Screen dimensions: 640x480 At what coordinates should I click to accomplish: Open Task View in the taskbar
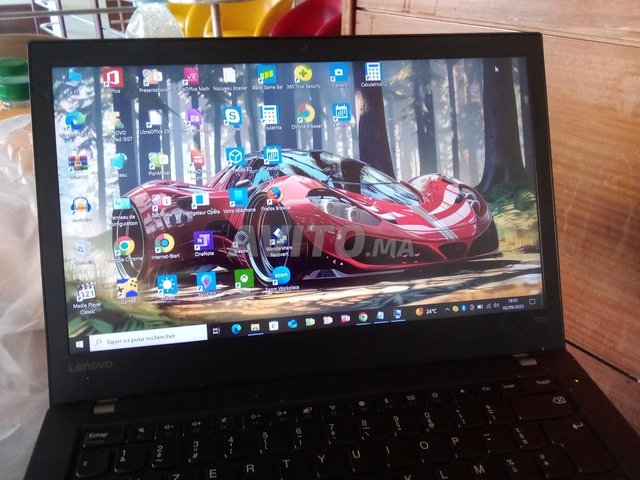216,330
